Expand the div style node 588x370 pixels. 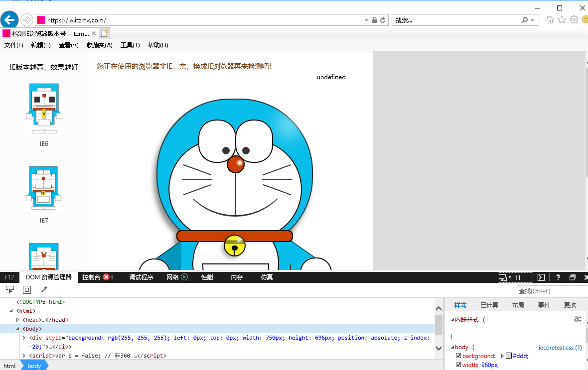click(x=24, y=338)
